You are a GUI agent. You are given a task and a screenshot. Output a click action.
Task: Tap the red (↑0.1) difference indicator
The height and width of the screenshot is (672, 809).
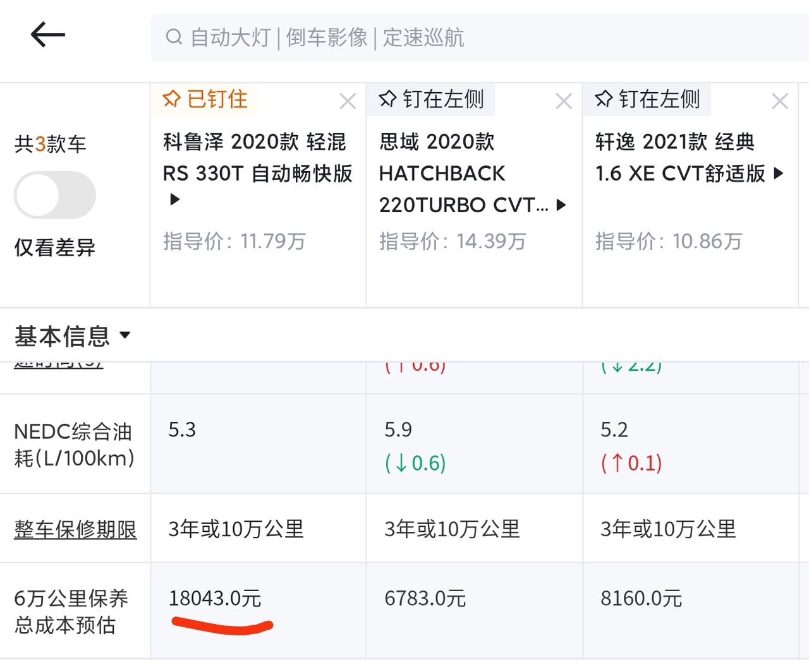[631, 464]
